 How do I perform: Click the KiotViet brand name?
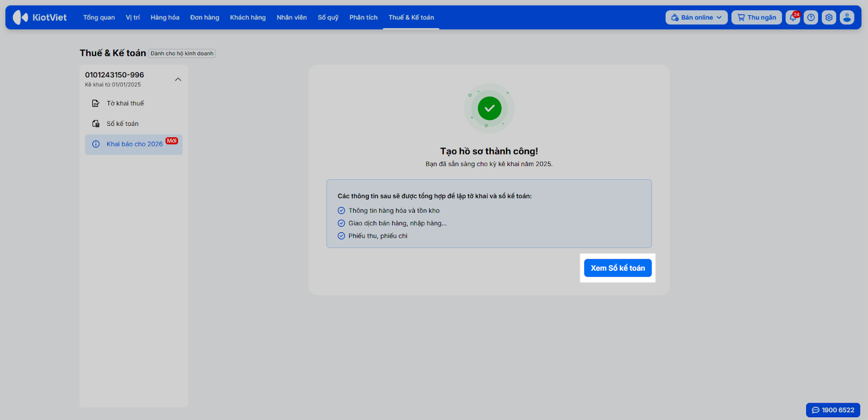(x=49, y=17)
